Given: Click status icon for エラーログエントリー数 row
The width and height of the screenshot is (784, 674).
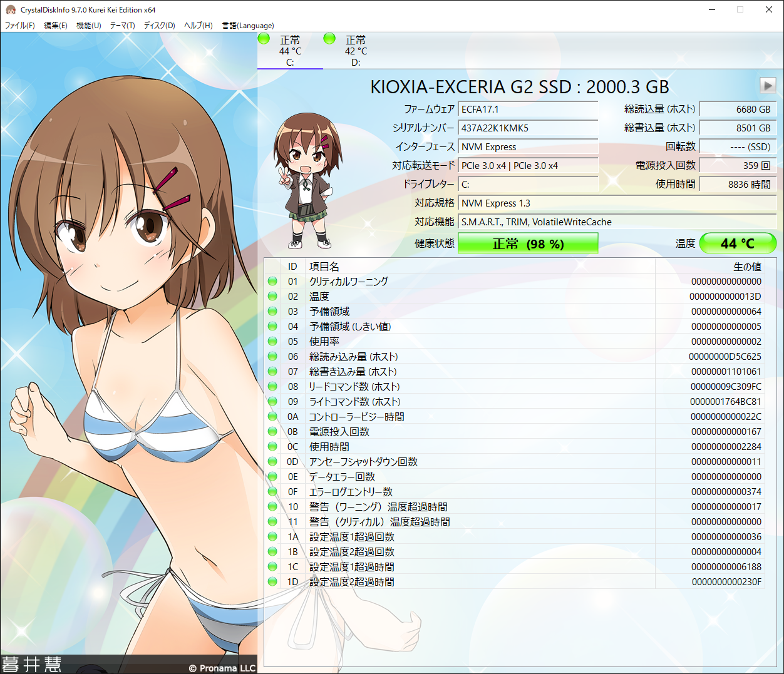Looking at the screenshot, I should pyautogui.click(x=272, y=491).
